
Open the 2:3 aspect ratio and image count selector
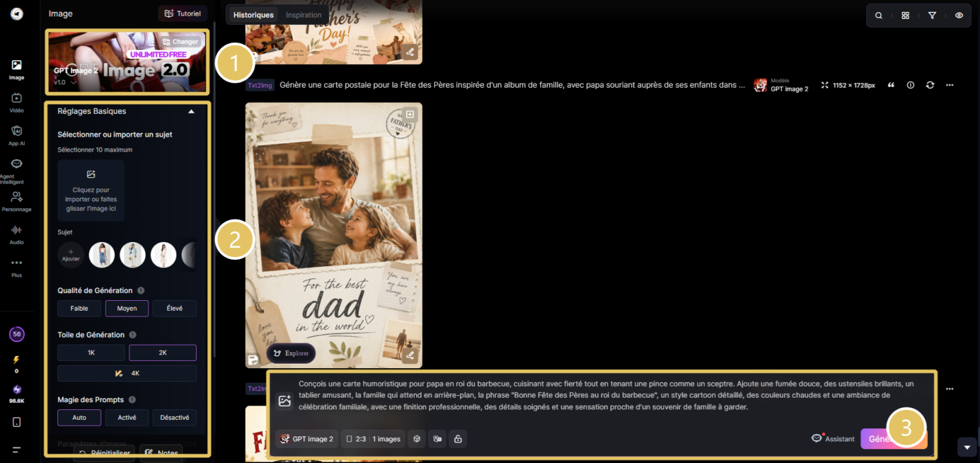[x=372, y=439]
